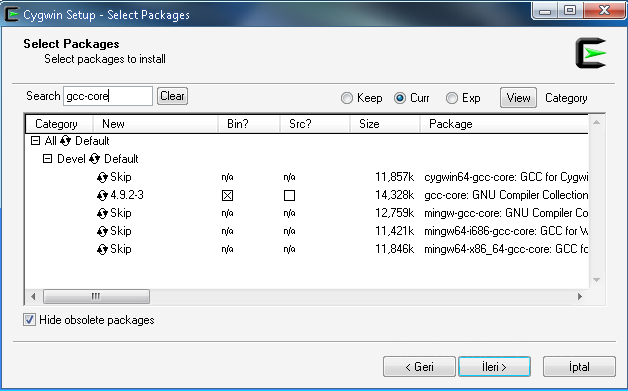Viewport: 628px width, 391px height.
Task: Collapse the Devel category tree node
Action: [x=47, y=159]
